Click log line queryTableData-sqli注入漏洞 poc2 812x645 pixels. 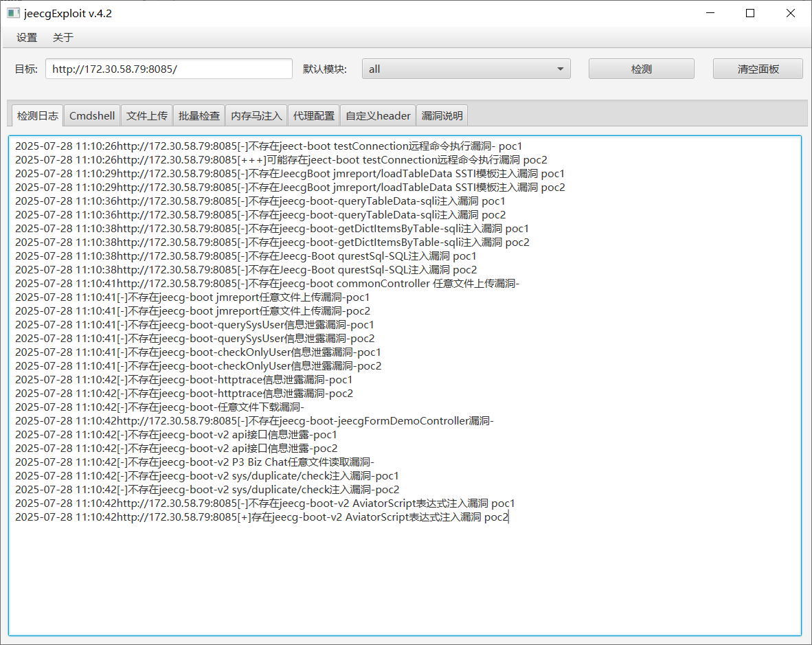coord(260,215)
